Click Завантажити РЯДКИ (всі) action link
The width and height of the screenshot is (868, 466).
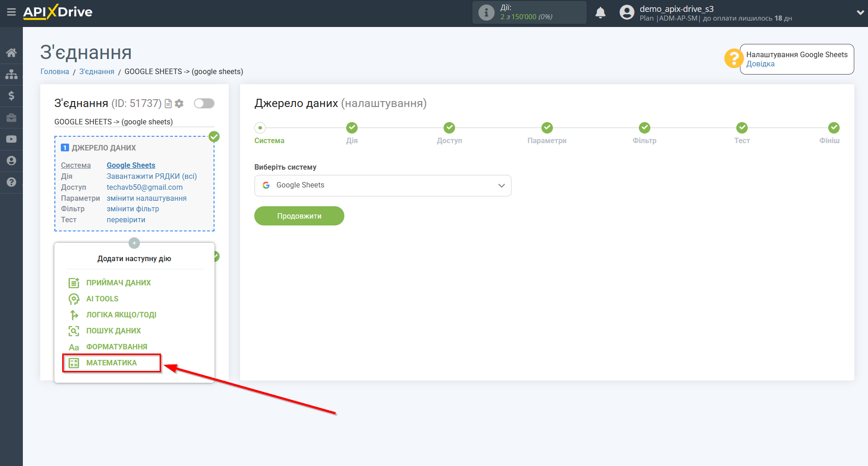click(x=152, y=177)
